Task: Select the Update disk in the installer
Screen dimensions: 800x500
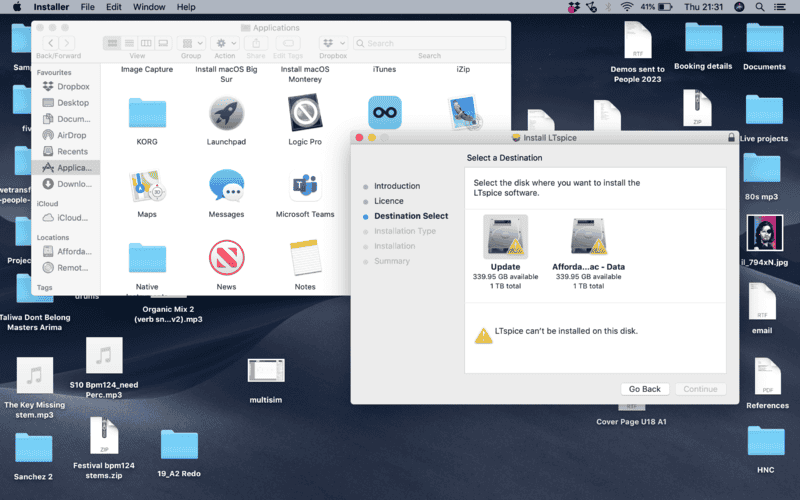Action: click(x=505, y=237)
